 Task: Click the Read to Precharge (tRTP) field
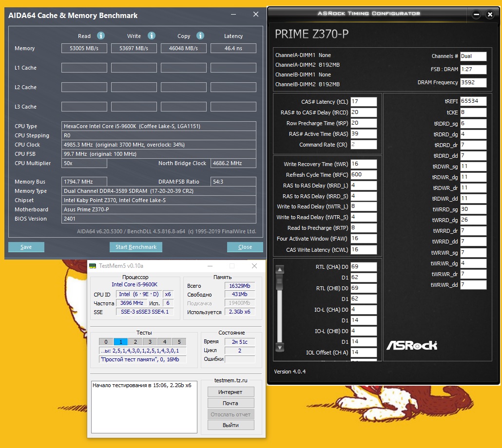click(364, 228)
